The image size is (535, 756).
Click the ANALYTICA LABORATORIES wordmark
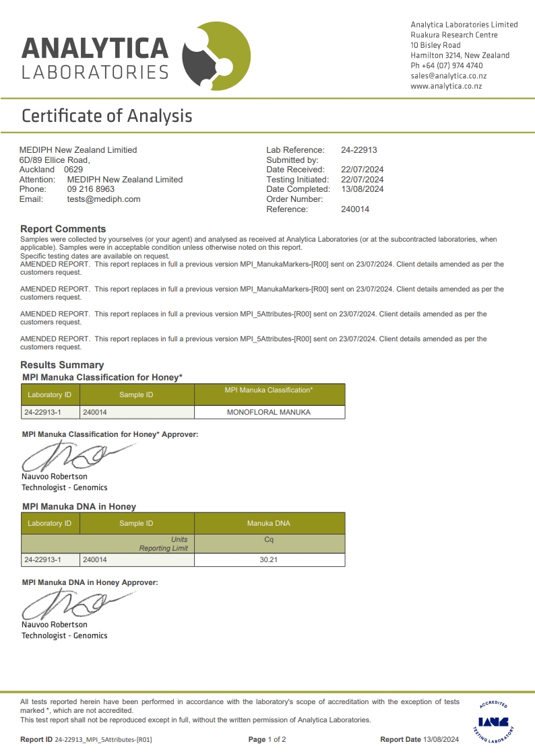[x=95, y=59]
